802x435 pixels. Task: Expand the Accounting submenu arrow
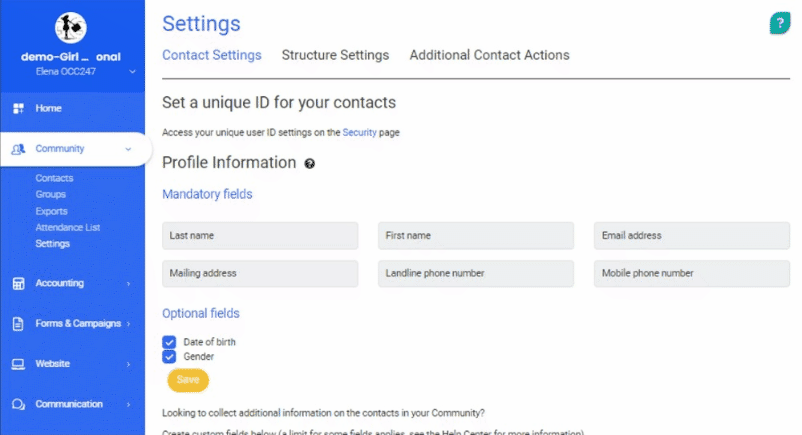[x=129, y=284]
